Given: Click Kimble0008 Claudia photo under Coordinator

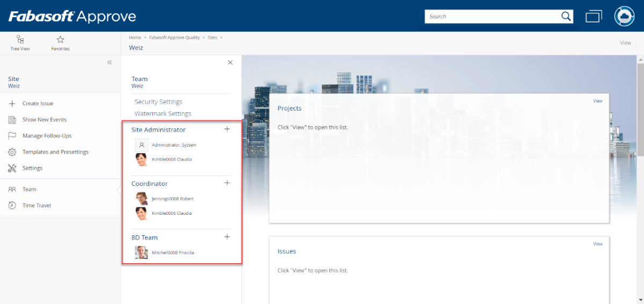Looking at the screenshot, I should pyautogui.click(x=141, y=213).
